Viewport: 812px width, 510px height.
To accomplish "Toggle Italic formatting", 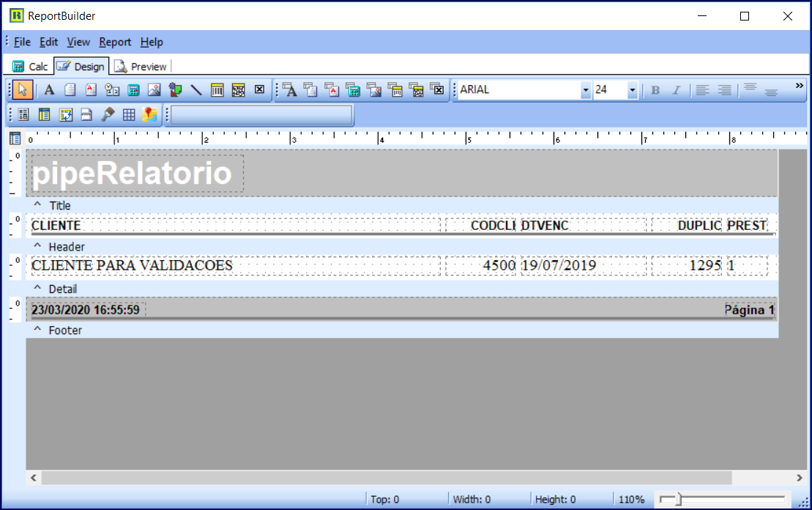I will pyautogui.click(x=677, y=90).
